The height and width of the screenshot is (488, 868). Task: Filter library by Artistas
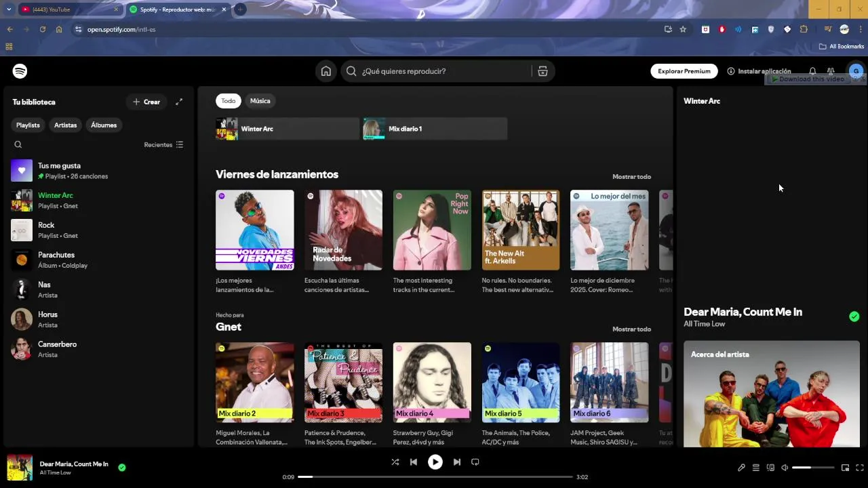coord(65,125)
